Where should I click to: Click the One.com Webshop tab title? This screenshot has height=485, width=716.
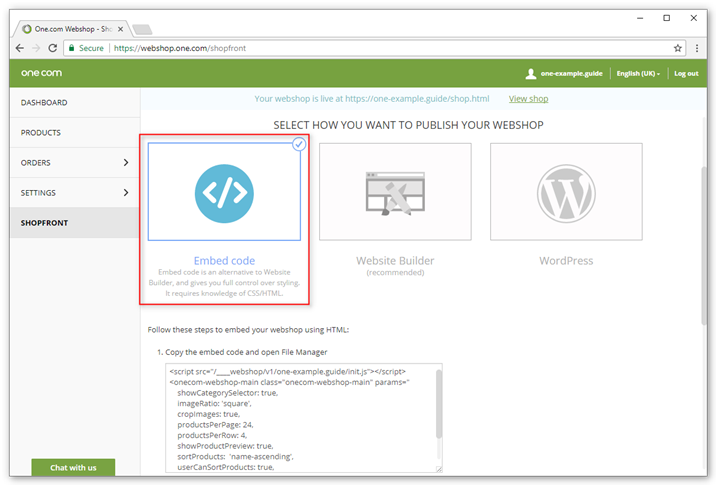73,29
